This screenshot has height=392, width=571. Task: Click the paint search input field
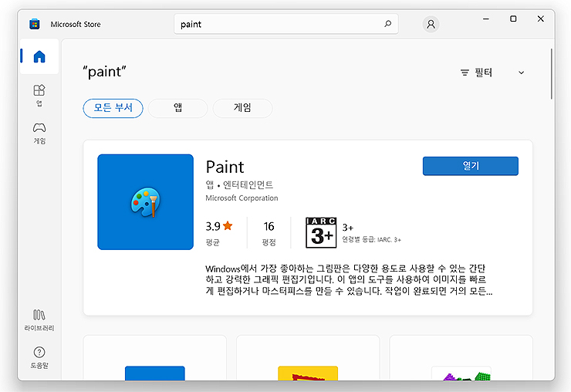pyautogui.click(x=285, y=24)
